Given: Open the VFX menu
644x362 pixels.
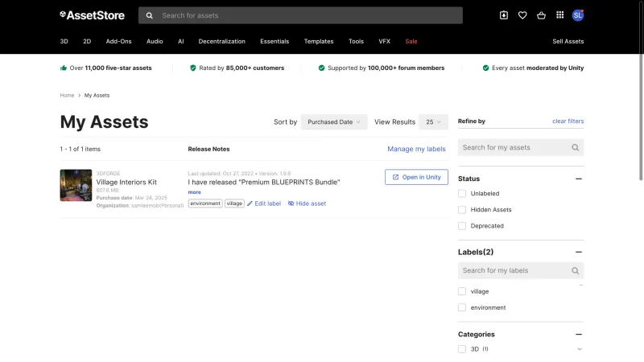Looking at the screenshot, I should tap(385, 42).
